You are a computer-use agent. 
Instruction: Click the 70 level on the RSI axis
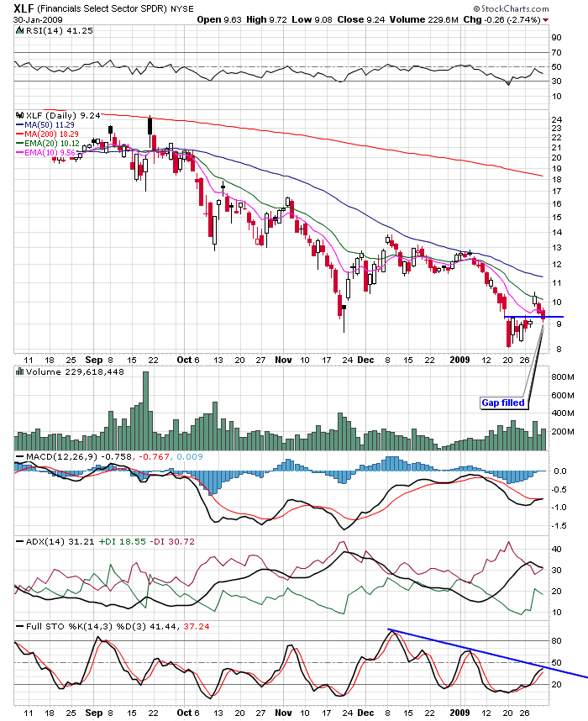(556, 52)
